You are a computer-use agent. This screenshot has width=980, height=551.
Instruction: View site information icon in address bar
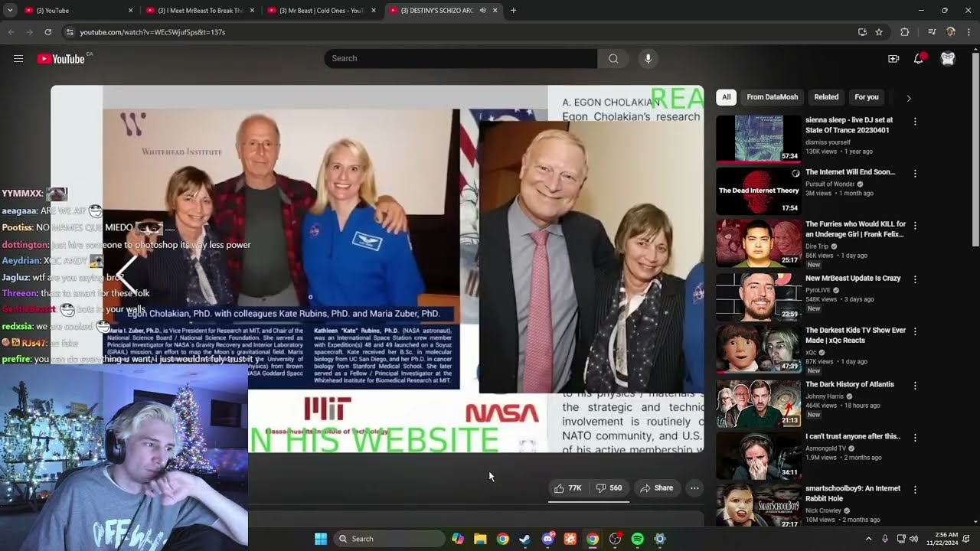coord(70,32)
